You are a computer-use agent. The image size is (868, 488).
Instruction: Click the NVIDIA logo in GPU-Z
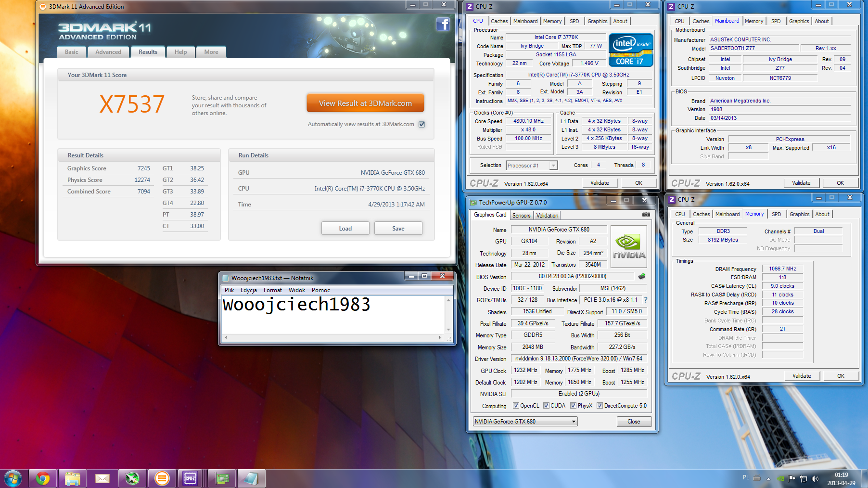point(628,246)
